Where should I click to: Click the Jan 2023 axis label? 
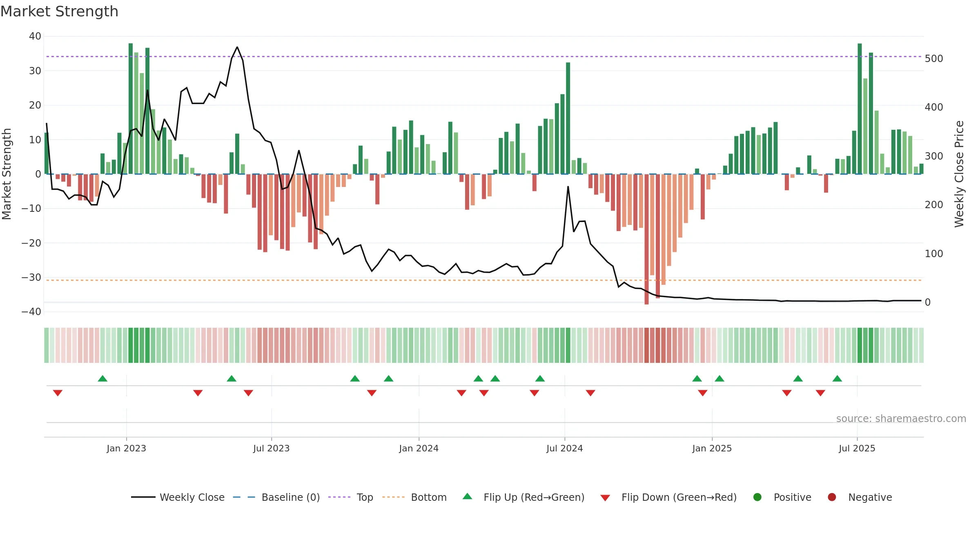126,448
